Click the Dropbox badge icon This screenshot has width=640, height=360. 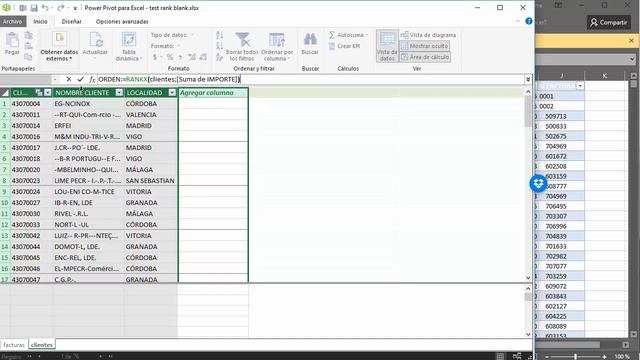[538, 183]
